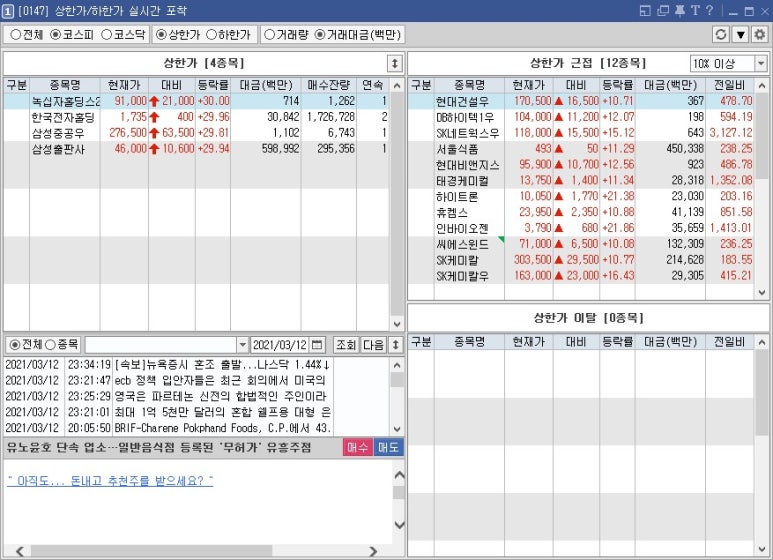Select the 삼성중공우 row
773x560 pixels.
(196, 133)
